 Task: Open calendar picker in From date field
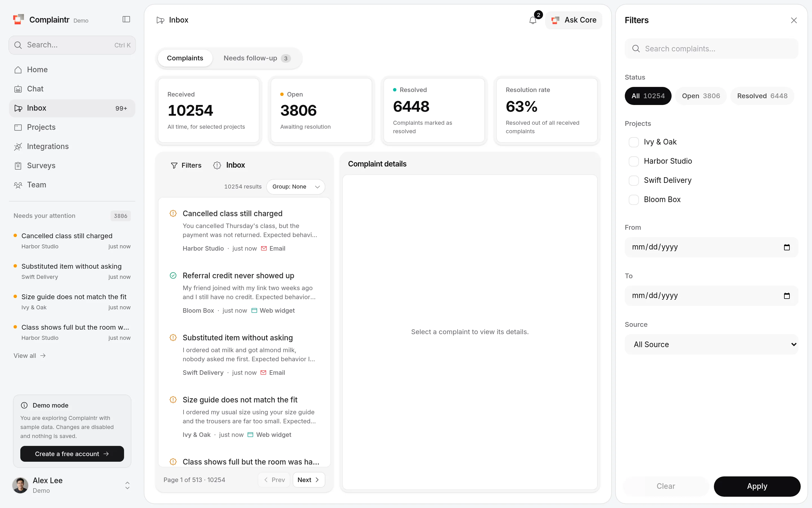[x=787, y=247]
